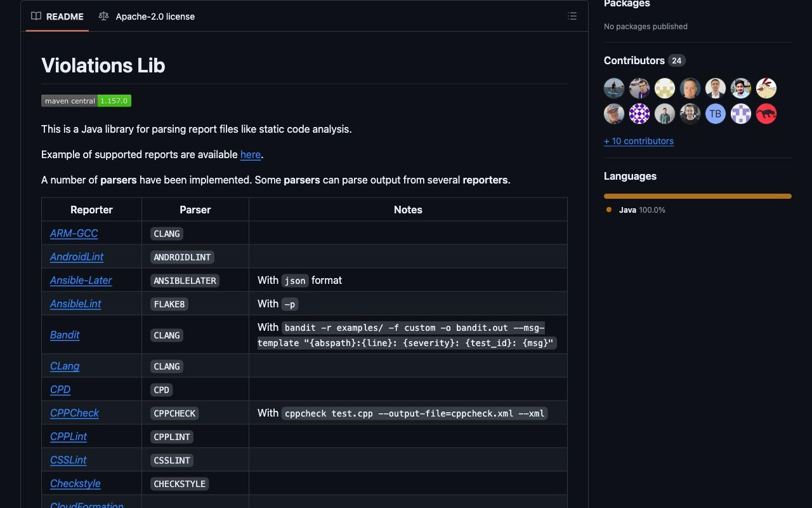812x508 pixels.
Task: Open the CPD reporter link
Action: coord(60,389)
